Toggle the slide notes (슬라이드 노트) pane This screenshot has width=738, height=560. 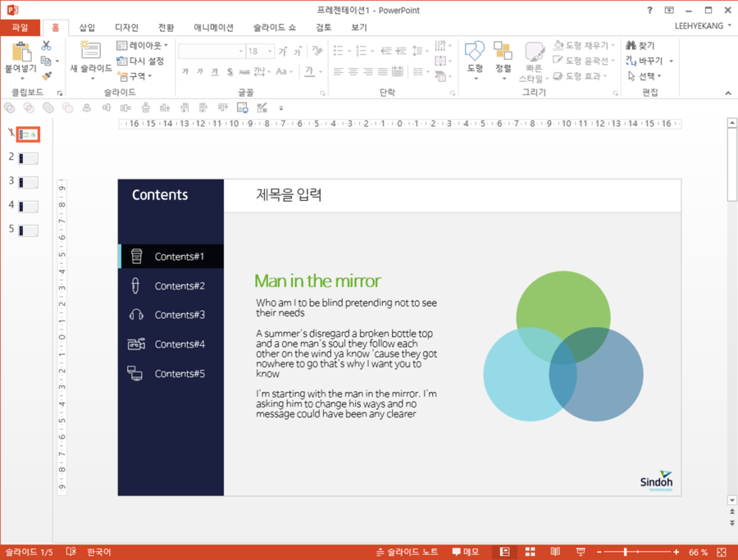coord(408,552)
